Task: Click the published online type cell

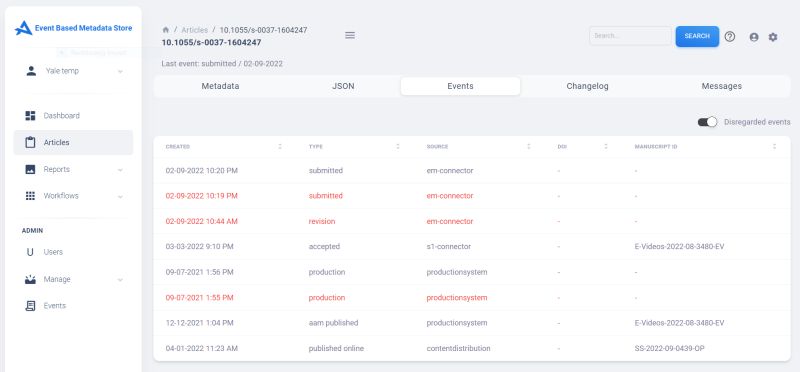Action: (336, 349)
